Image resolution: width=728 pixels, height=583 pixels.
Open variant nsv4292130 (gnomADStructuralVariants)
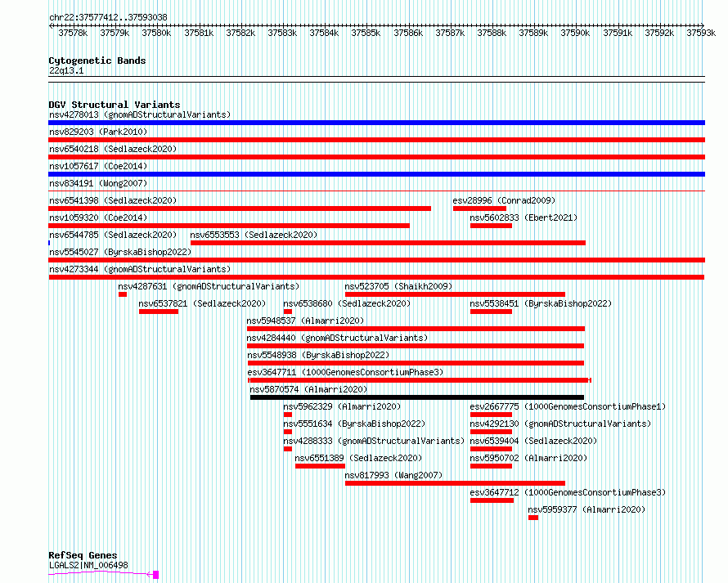tap(560, 424)
